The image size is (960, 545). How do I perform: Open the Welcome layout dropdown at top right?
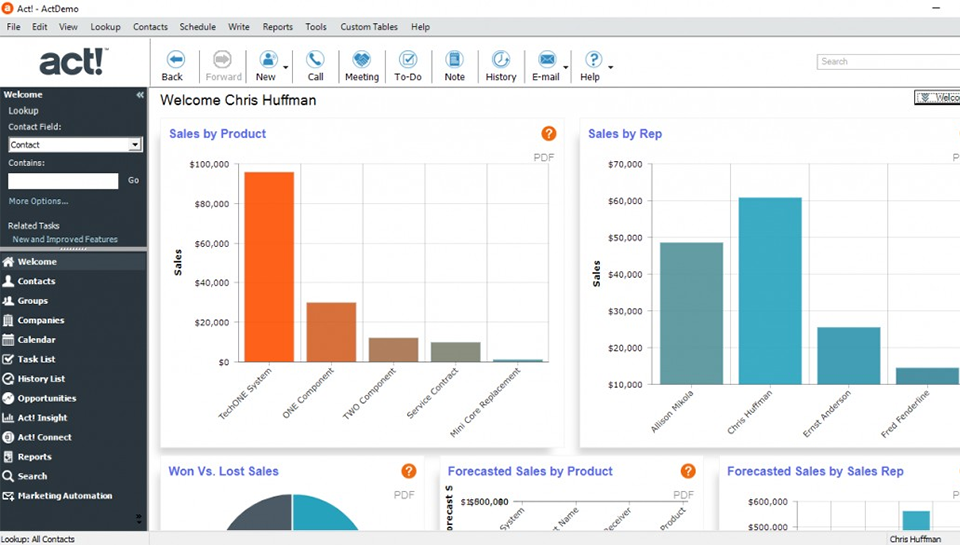coord(937,97)
